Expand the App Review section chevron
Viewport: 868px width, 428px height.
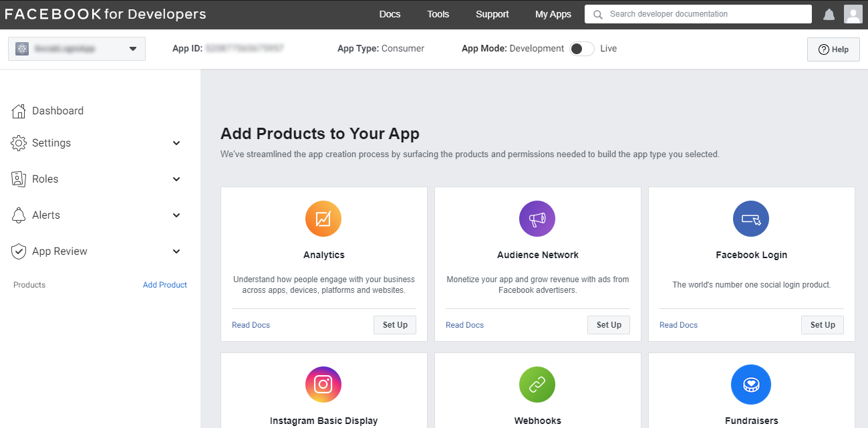coord(176,251)
